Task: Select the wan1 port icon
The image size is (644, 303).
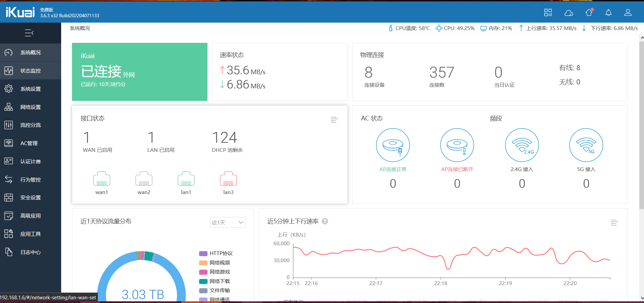Action: 102,179
